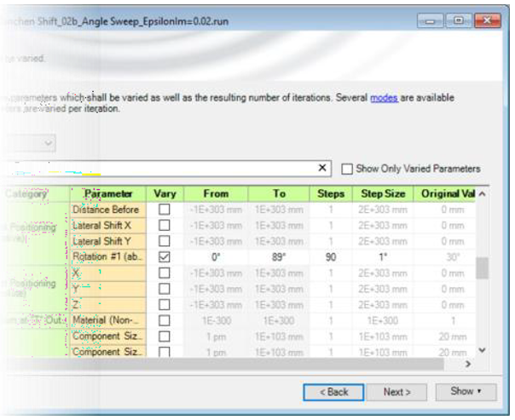Viewport: 515px width, 420px height.
Task: Open the mode combo box
Action: pos(28,143)
